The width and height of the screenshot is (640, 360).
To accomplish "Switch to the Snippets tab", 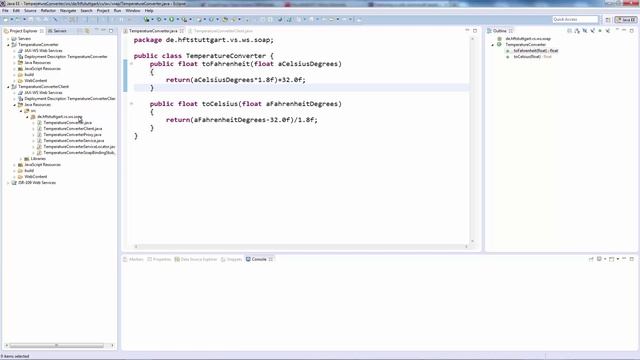I will point(231,259).
